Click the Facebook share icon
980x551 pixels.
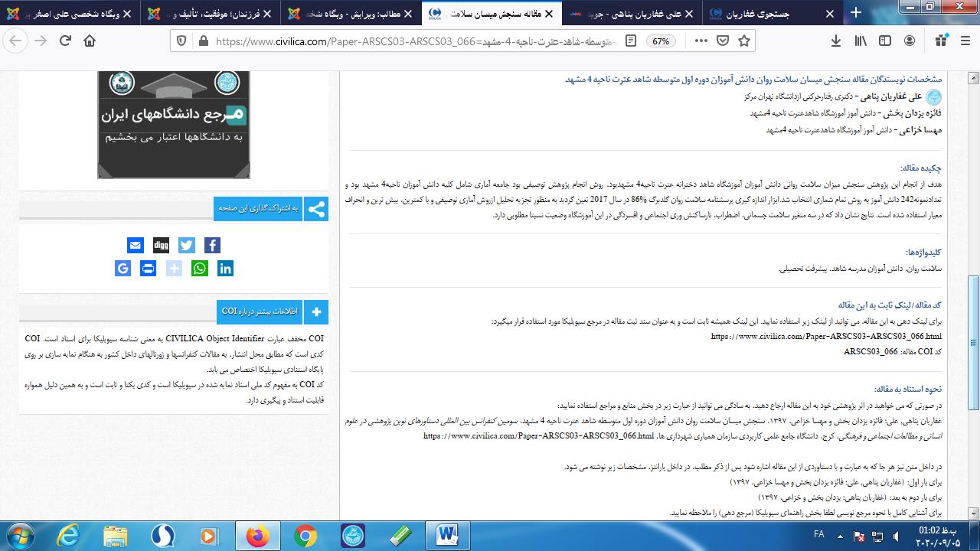click(213, 245)
